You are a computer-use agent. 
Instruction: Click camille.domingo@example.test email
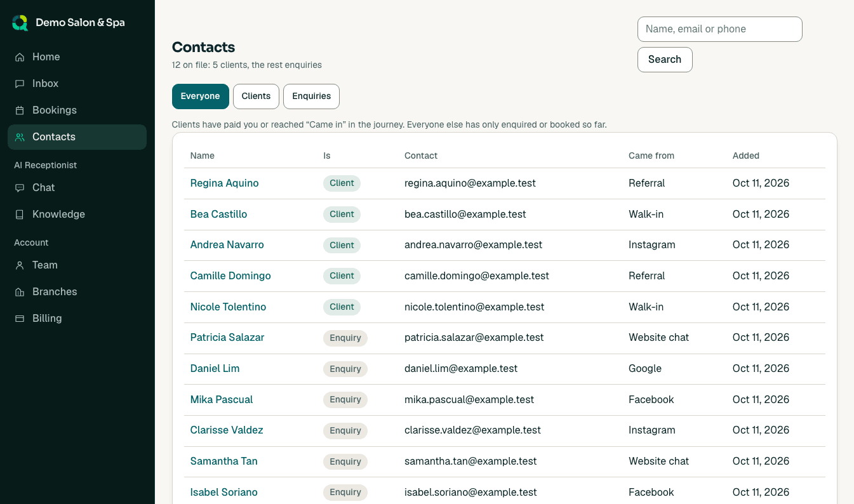tap(477, 276)
